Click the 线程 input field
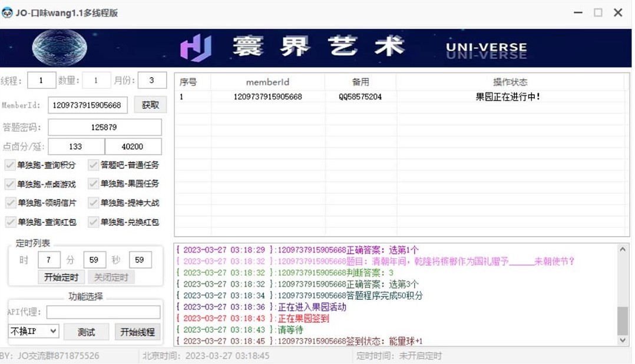 41,81
